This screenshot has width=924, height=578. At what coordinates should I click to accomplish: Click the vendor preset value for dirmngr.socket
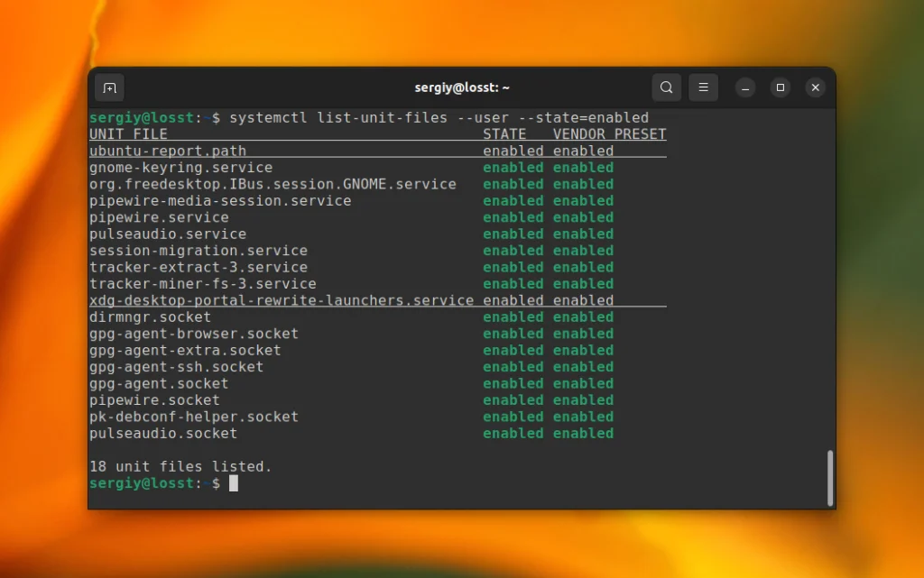pyautogui.click(x=584, y=317)
